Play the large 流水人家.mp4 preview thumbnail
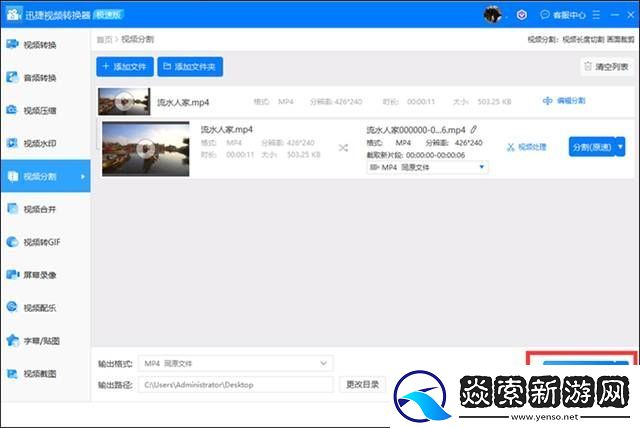Screen dimensions: 640x428 [x=146, y=149]
